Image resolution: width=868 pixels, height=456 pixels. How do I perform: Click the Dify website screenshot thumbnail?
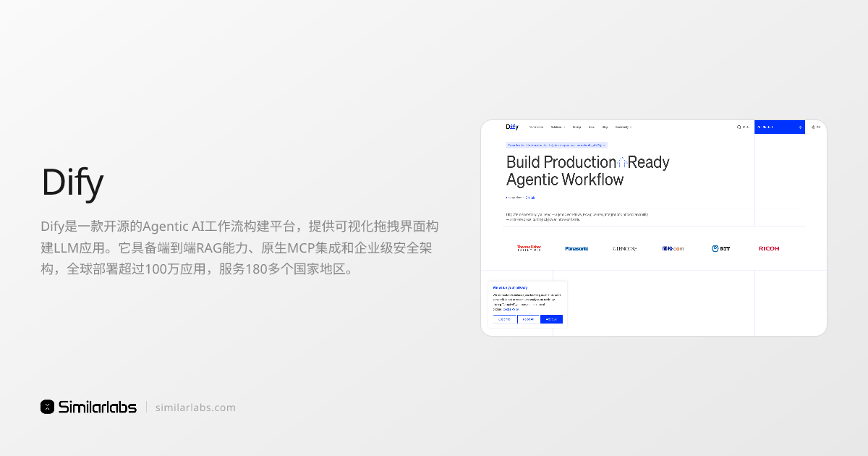(654, 228)
